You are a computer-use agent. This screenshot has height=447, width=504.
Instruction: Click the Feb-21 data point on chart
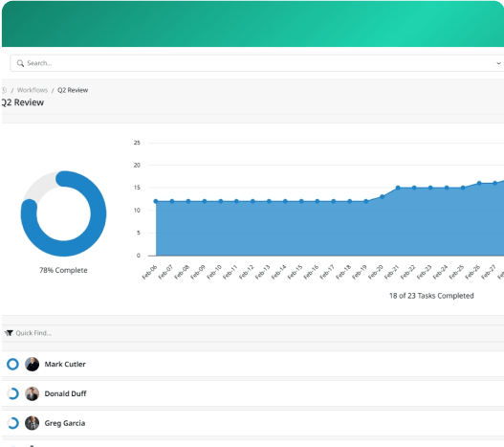click(x=398, y=188)
